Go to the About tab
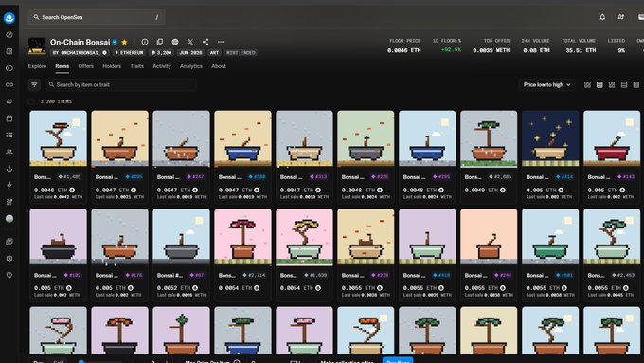 [x=219, y=66]
